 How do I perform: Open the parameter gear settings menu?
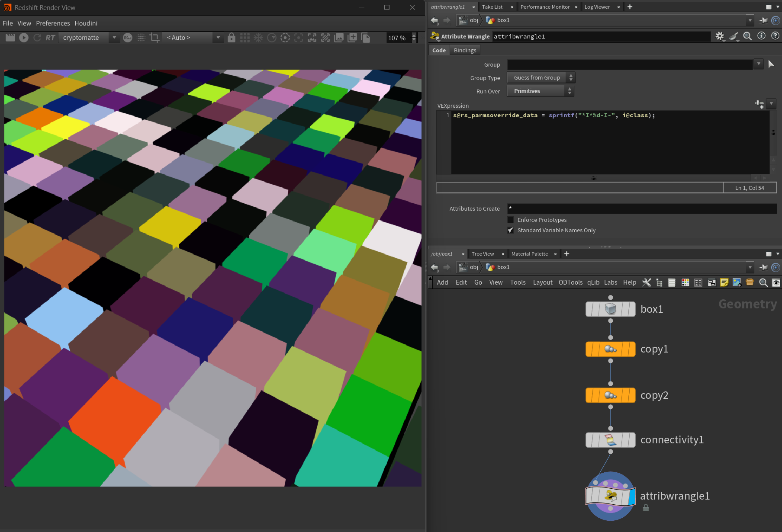pos(719,36)
